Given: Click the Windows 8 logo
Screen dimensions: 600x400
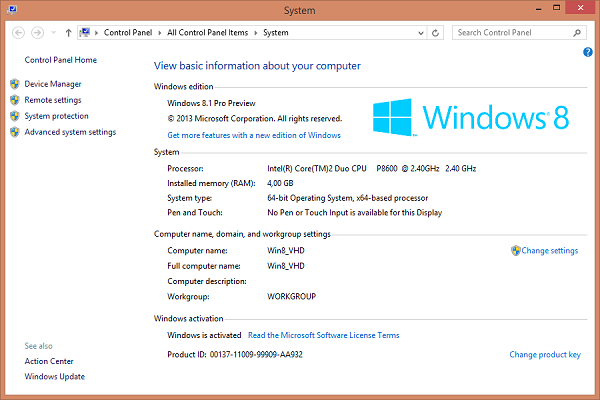Looking at the screenshot, I should 471,117.
